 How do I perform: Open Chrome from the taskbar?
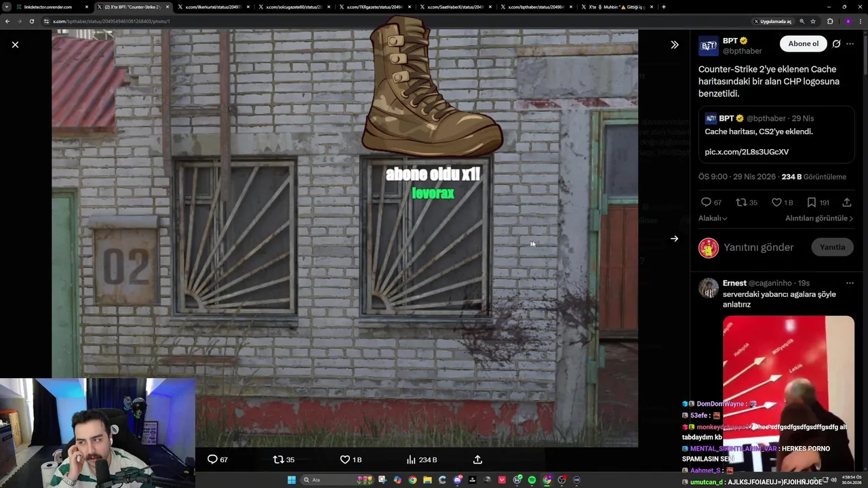coord(412,480)
